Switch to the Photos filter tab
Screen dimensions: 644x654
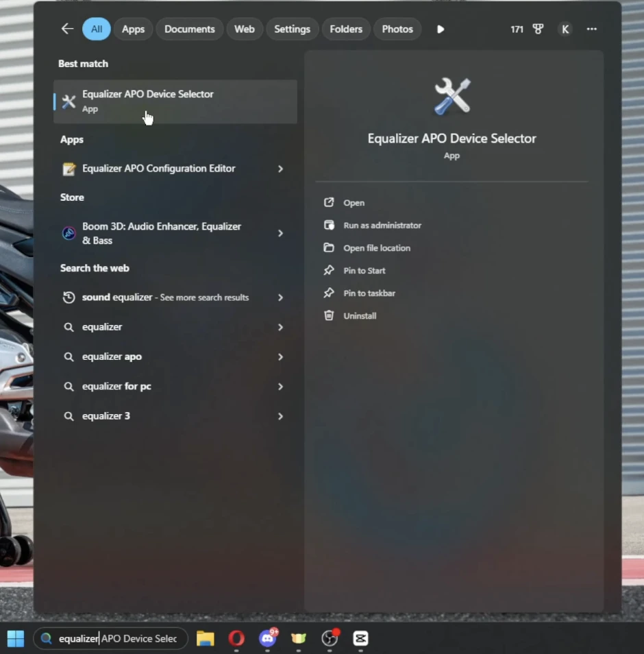pyautogui.click(x=397, y=29)
